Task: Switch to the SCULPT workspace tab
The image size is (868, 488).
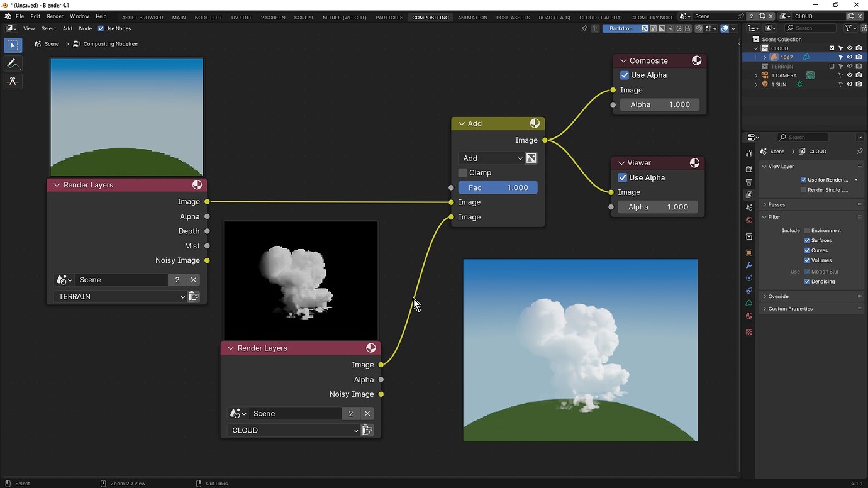Action: [x=304, y=18]
